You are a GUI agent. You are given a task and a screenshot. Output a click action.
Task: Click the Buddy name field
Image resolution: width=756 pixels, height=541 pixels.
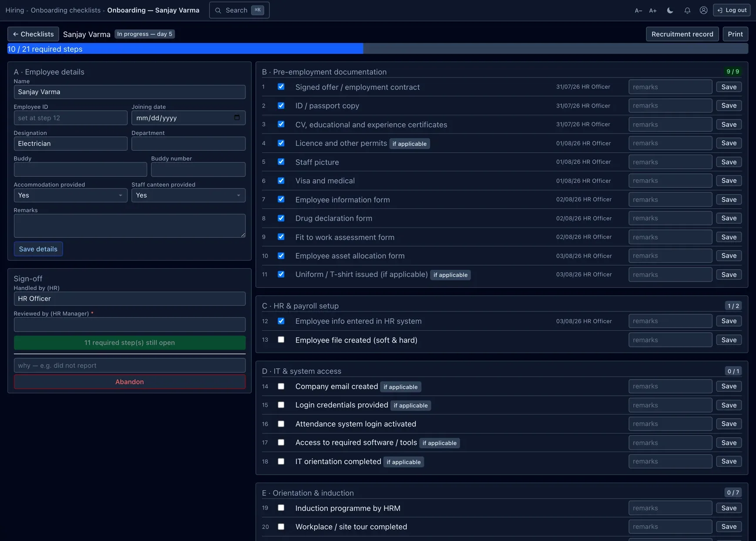(x=81, y=169)
